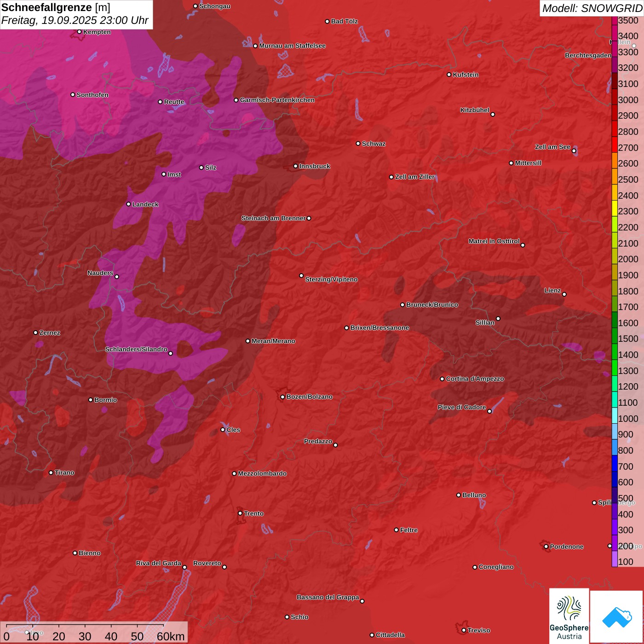Viewport: 644px width, 644px height.
Task: Click the Cles label
Action: [x=233, y=430]
